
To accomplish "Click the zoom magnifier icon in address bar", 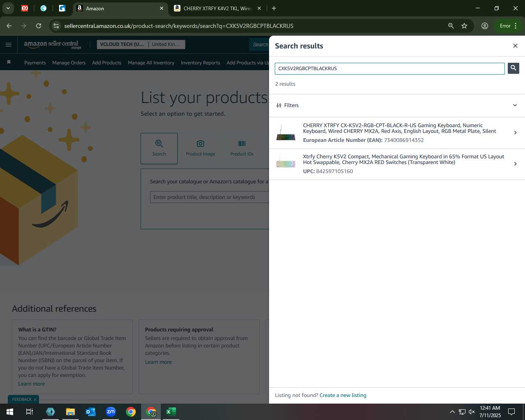I will (x=451, y=26).
